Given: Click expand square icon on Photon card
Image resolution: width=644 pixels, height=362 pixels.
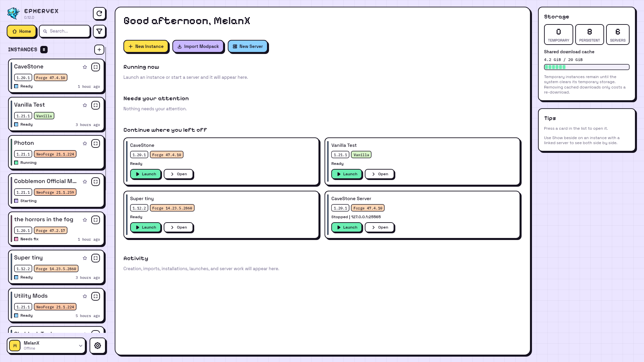Looking at the screenshot, I should pos(96,143).
